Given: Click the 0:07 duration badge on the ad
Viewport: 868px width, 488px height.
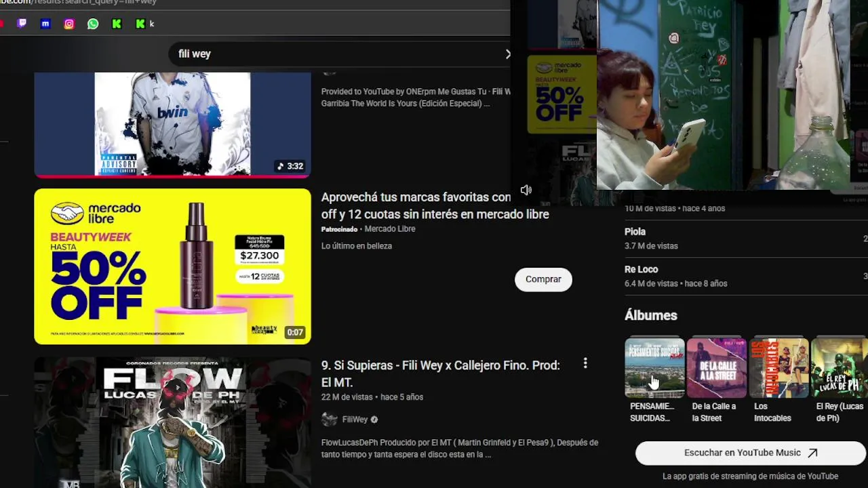Looking at the screenshot, I should point(294,333).
